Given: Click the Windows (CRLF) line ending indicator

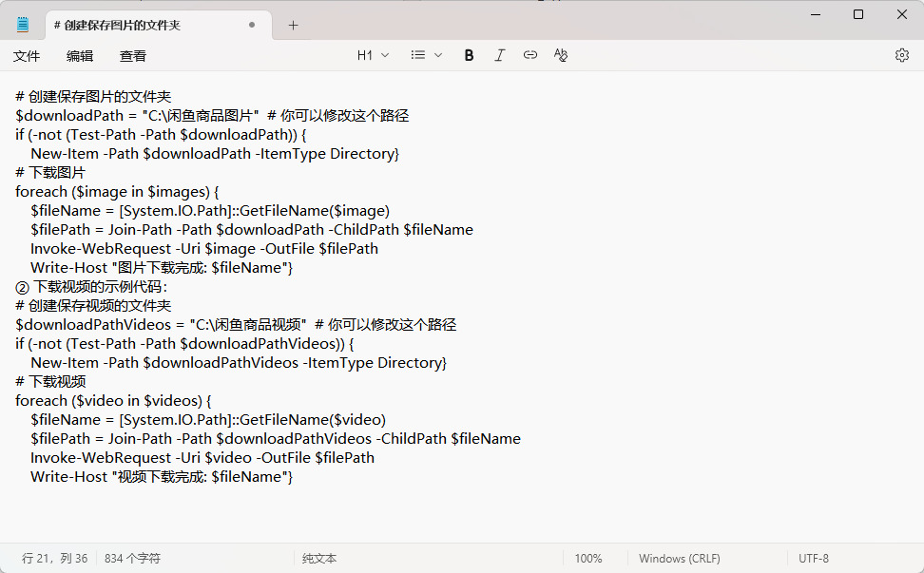Looking at the screenshot, I should (680, 559).
